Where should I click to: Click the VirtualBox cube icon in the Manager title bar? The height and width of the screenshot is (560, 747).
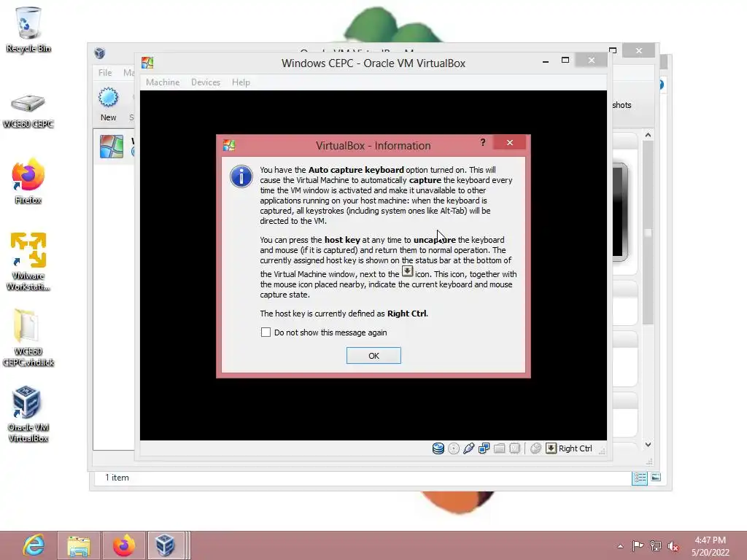point(99,52)
